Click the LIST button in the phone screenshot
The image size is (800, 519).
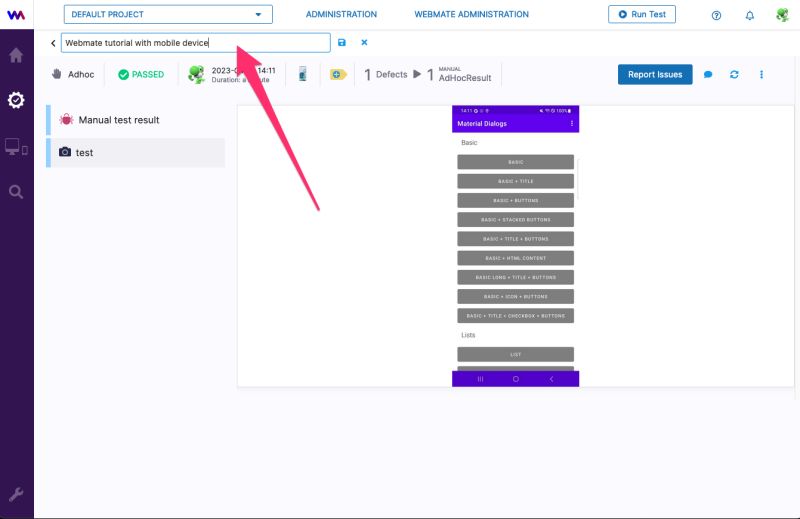[515, 354]
